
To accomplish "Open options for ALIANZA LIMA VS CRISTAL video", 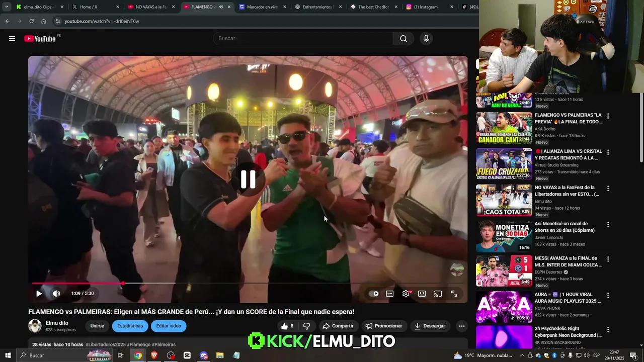I will (608, 152).
